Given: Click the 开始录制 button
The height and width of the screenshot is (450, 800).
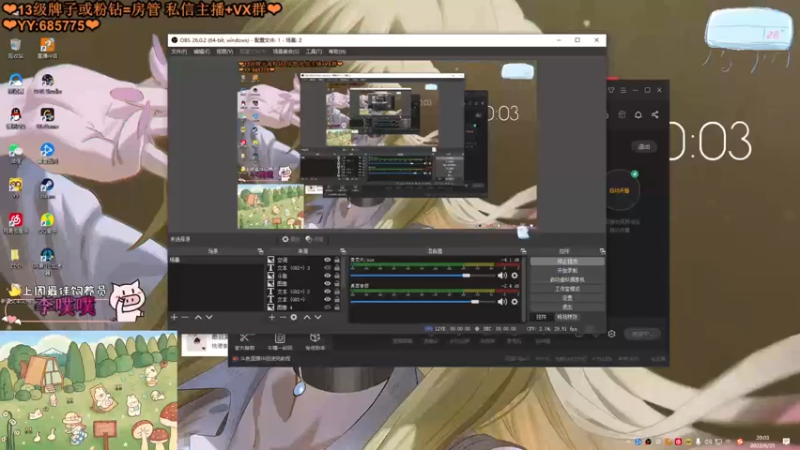Looking at the screenshot, I should coord(567,270).
